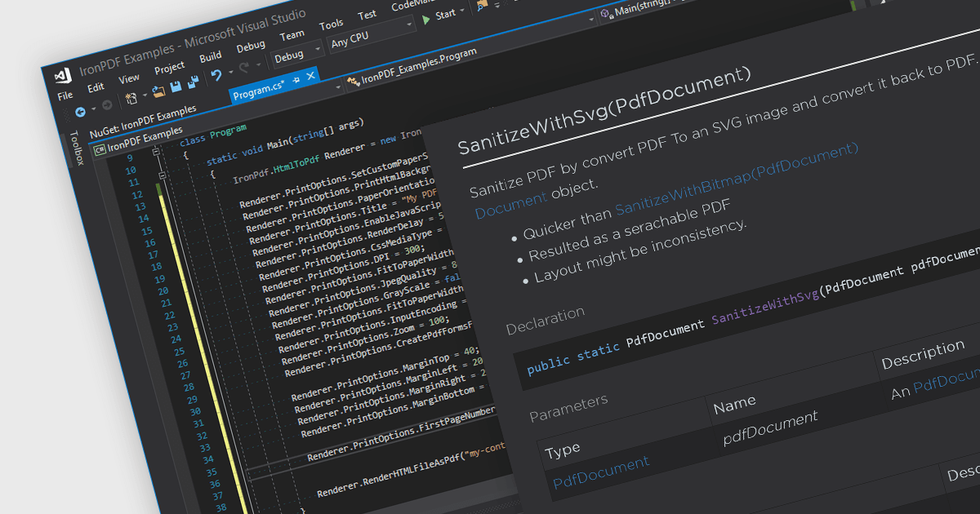The height and width of the screenshot is (514, 980).
Task: Open the Test menu
Action: tap(367, 14)
